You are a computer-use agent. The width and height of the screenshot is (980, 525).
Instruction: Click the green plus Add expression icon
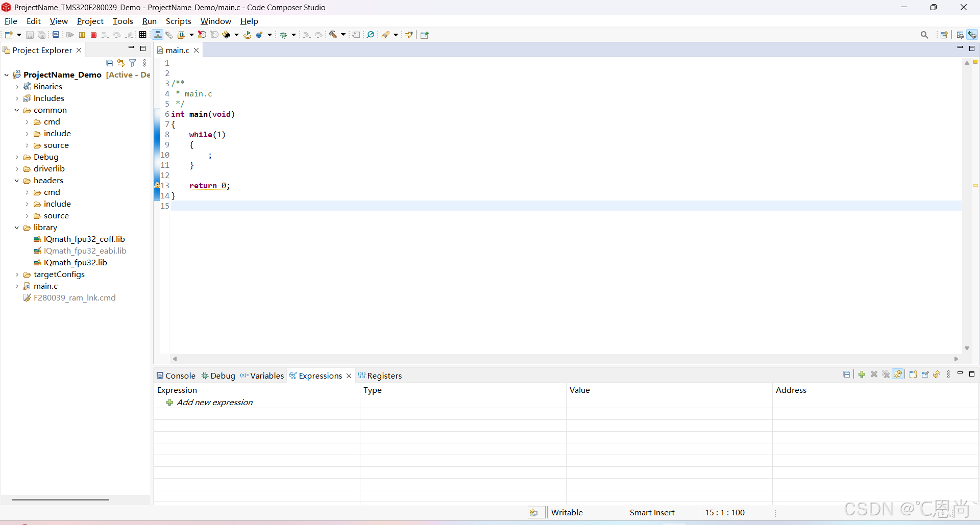[862, 374]
